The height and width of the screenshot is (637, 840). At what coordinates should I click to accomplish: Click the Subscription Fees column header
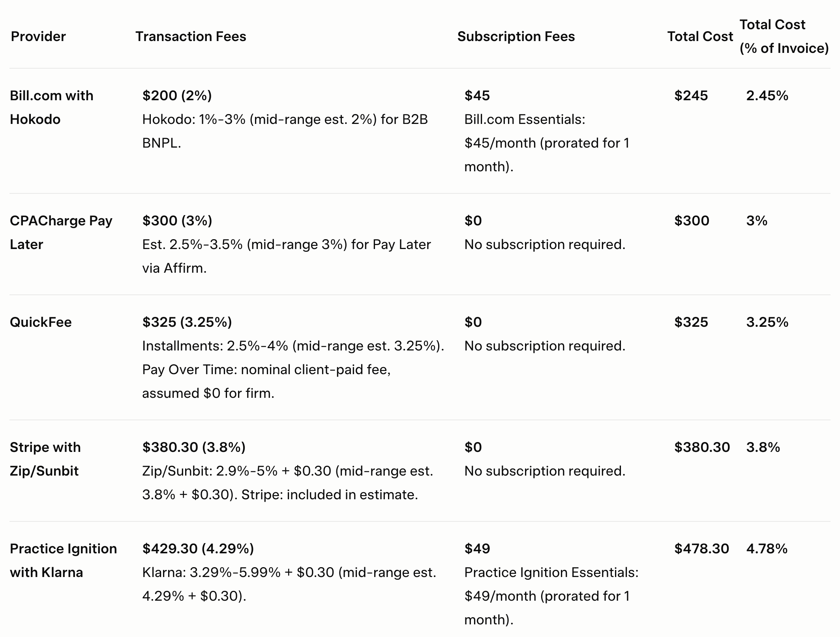(x=516, y=36)
